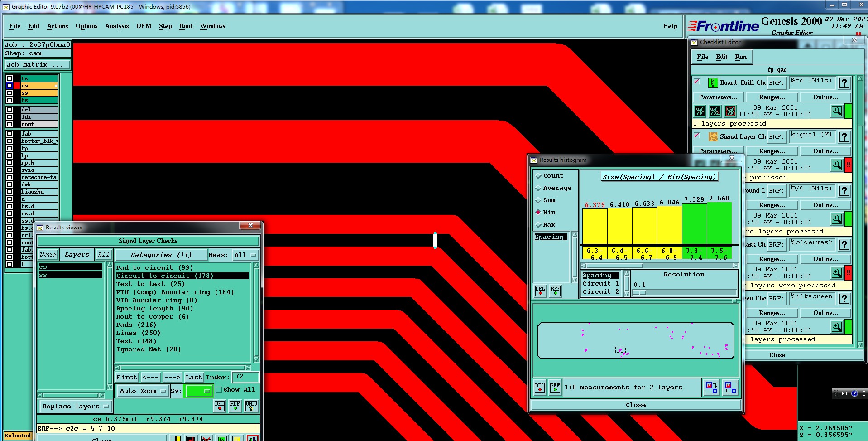This screenshot has width=868, height=441.
Task: Run Board-Drill check with the first runner icon
Action: pos(700,111)
